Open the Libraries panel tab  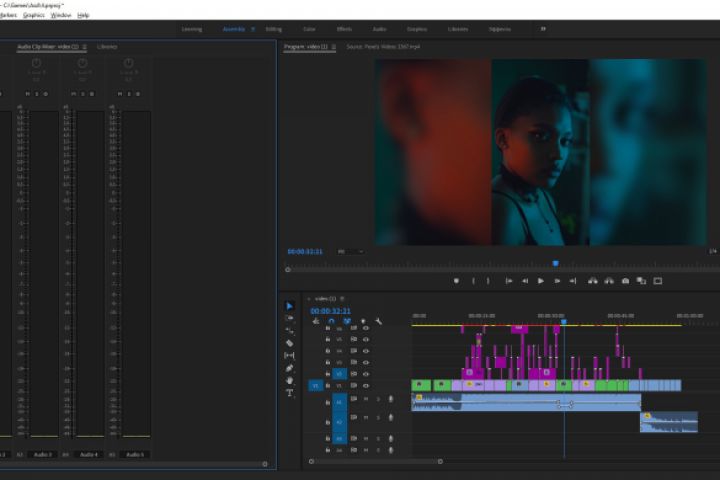107,46
